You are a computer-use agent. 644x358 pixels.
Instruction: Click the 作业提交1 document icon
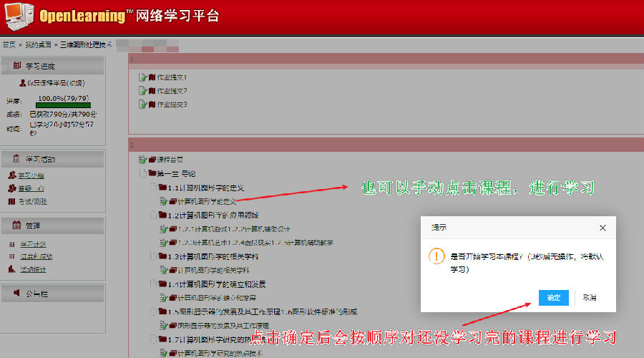click(x=142, y=77)
